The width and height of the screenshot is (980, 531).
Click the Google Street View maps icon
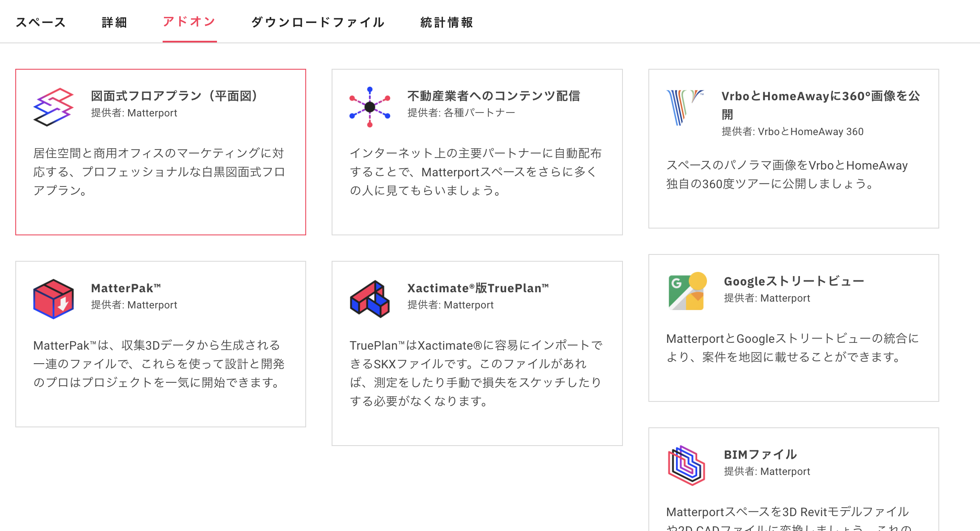coord(687,291)
